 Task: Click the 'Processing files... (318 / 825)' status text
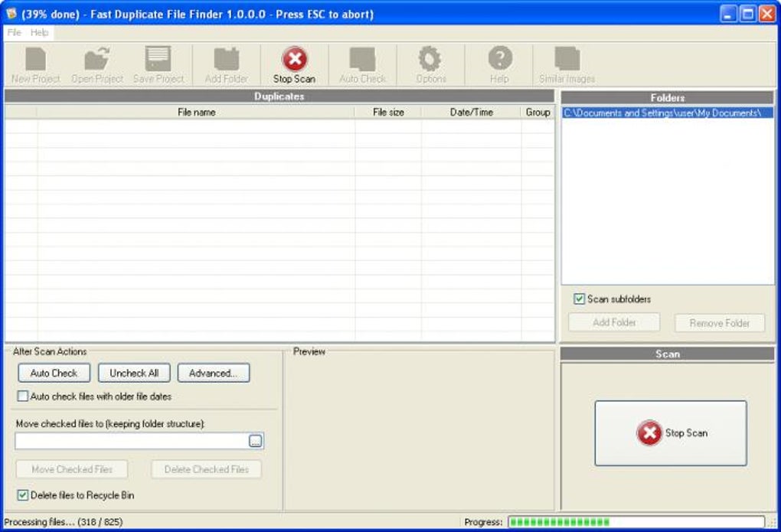tap(64, 521)
